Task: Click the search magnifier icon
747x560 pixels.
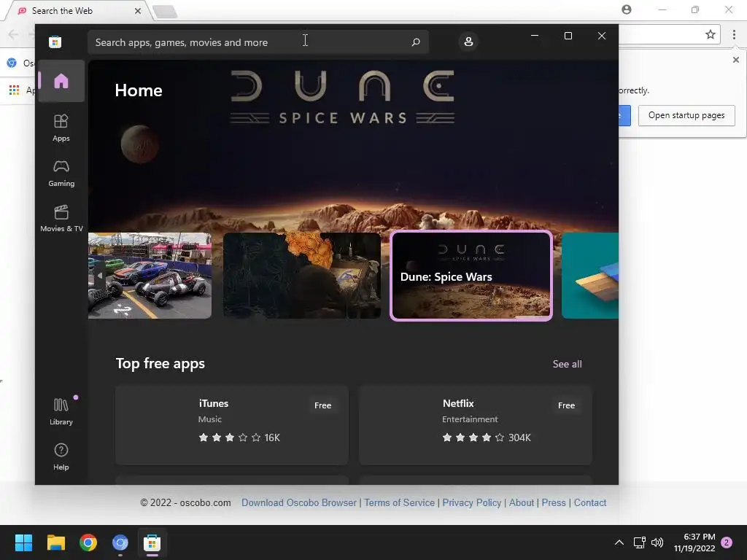Action: pos(415,42)
